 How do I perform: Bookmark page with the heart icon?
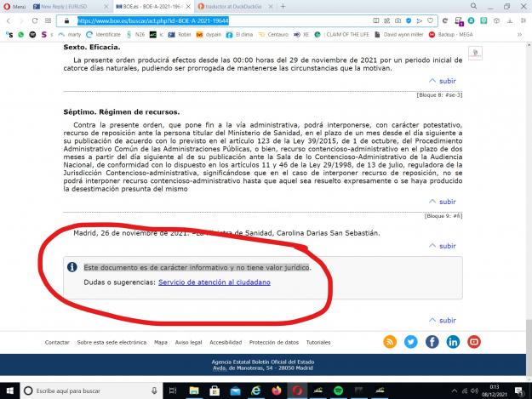pyautogui.click(x=430, y=21)
